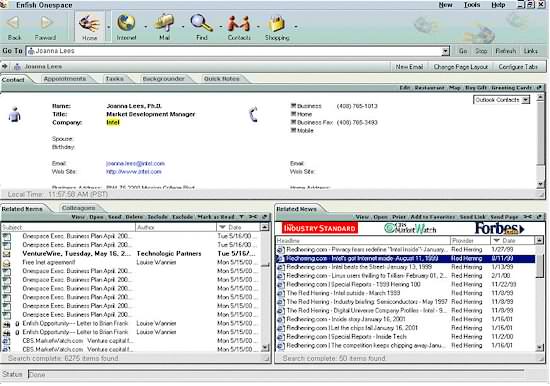
Task: Click envelope icon on VentureWire row
Action: pos(6,254)
